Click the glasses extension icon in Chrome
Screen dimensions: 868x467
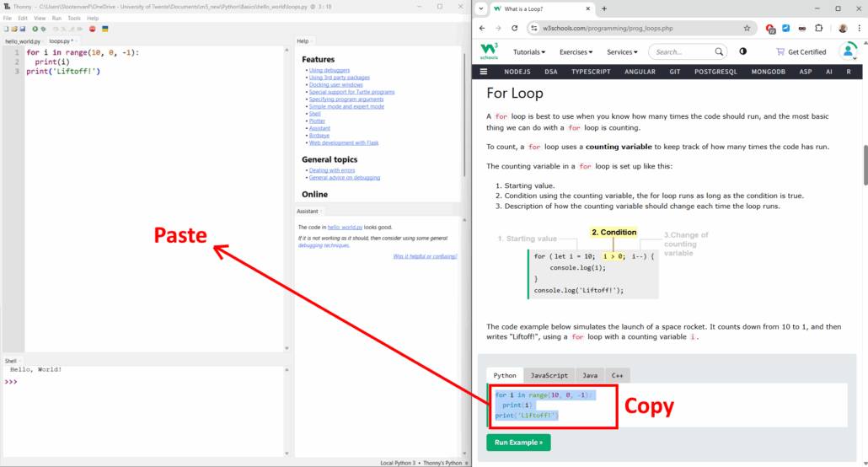802,29
